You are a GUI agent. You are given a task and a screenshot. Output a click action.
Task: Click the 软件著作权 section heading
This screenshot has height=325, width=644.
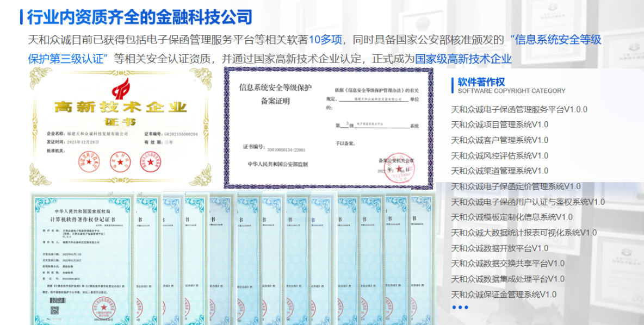pyautogui.click(x=481, y=82)
